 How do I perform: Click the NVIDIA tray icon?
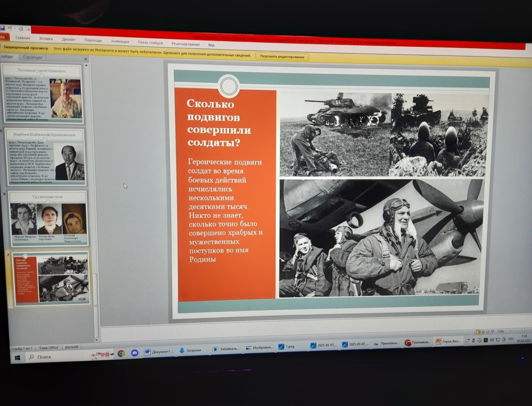(x=486, y=340)
